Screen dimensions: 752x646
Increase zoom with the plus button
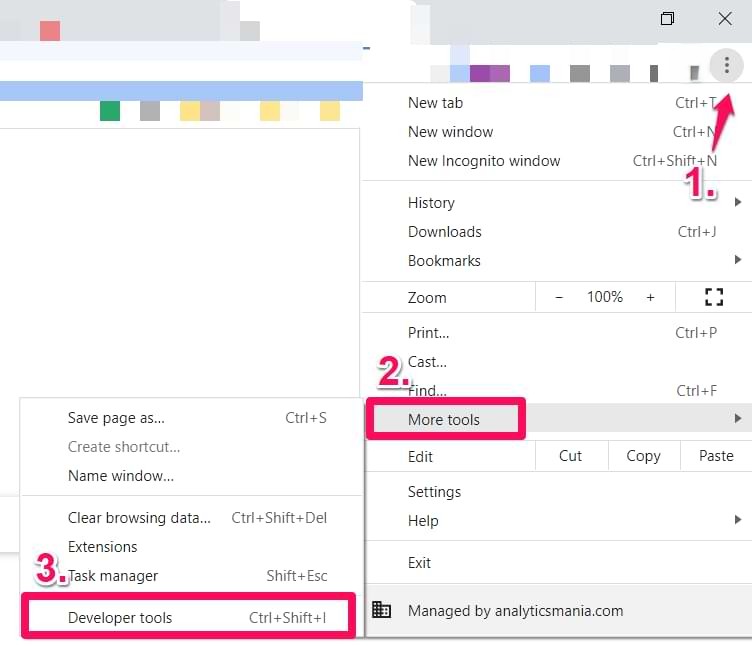click(x=650, y=297)
